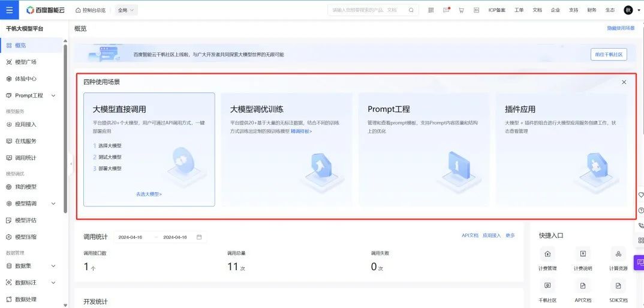Viewport: 644px width, 308px height.
Task: Open 计算资源 quick entry icon
Action: (x=618, y=254)
